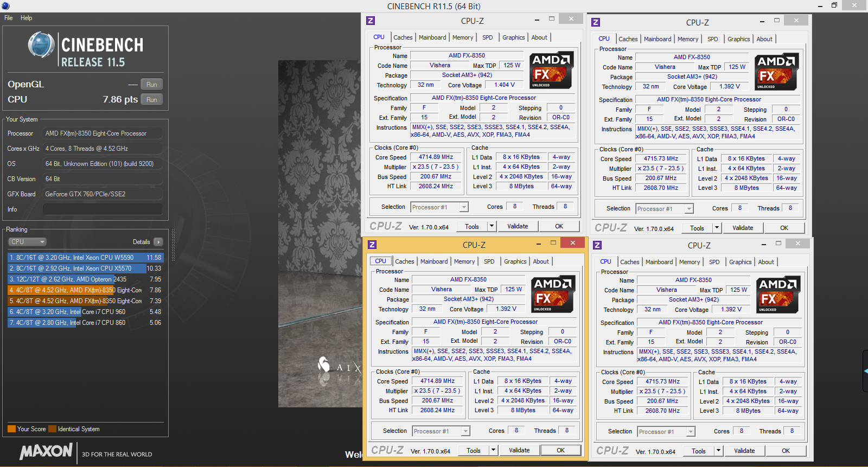Open the Help menu in Cinebench

pos(26,18)
